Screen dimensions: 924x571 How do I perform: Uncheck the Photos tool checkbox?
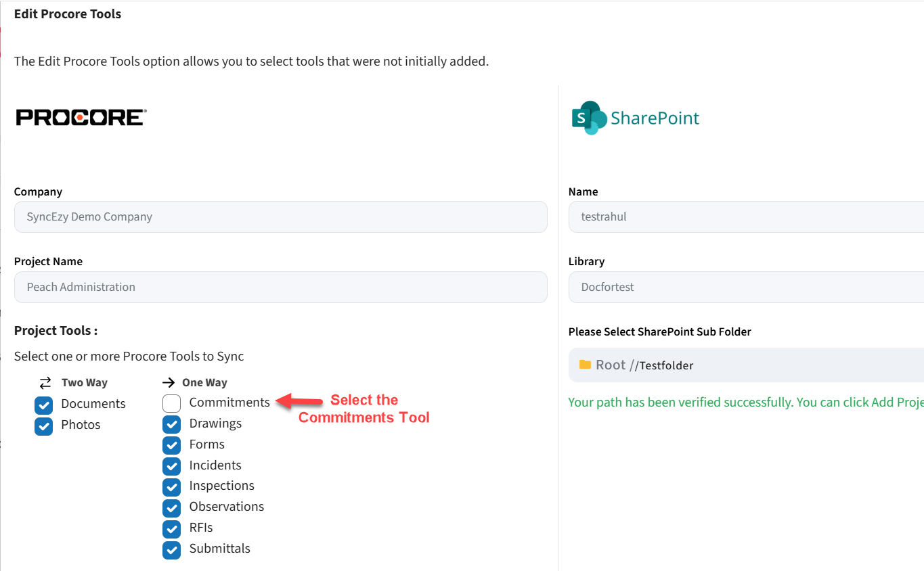[44, 426]
